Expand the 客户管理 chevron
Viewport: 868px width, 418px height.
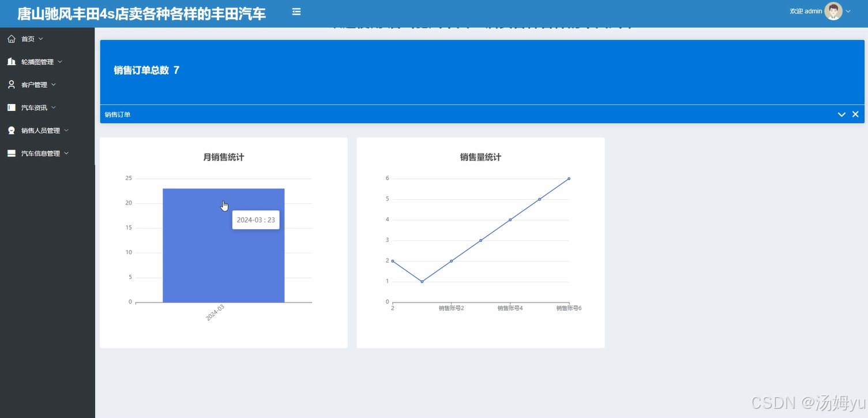coord(54,84)
